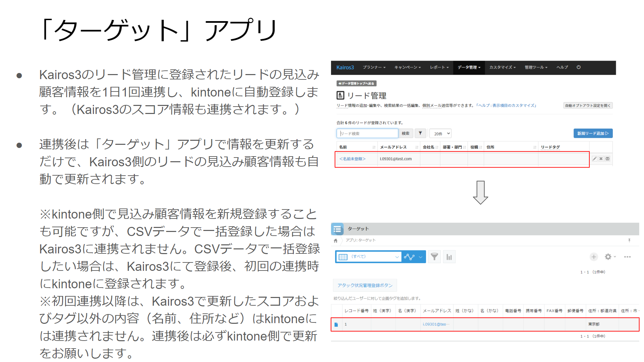Viewport: 644px width, 362px height.
Task: Click the 住所：都道府県 column header
Action: 602,311
